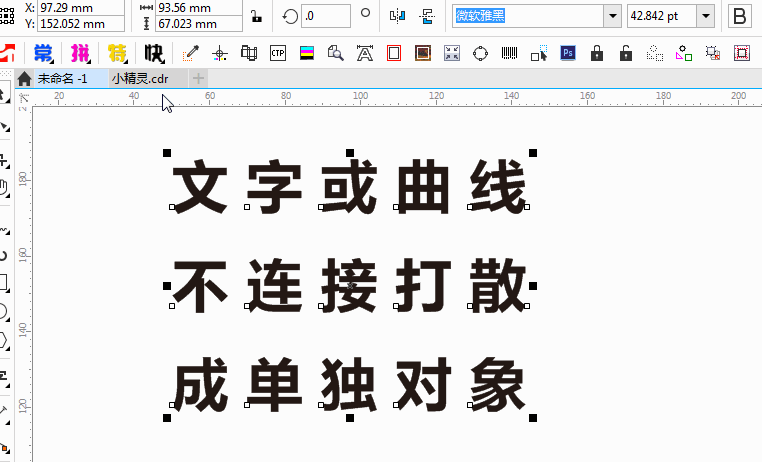
Task: Click the character 散 on canvas
Action: click(498, 286)
